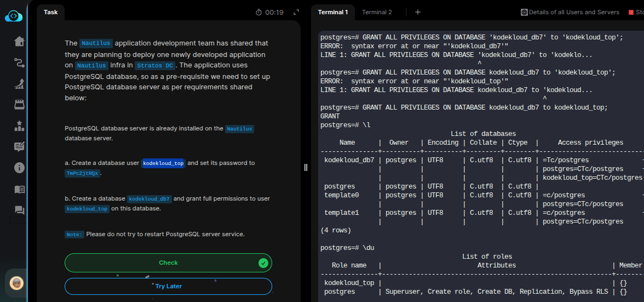Switch to Terminal 2 tab
644x302 pixels.
coord(377,12)
